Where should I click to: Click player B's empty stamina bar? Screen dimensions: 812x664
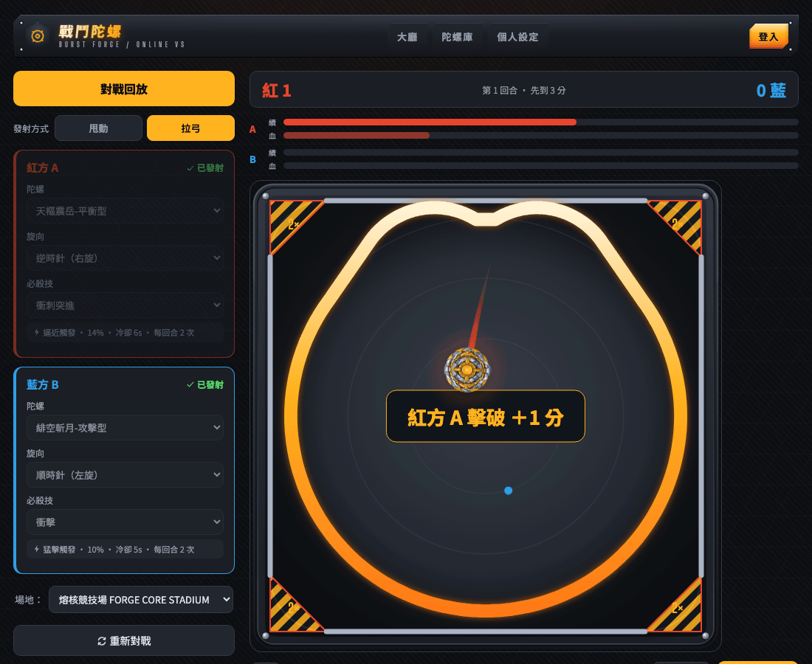click(x=540, y=153)
